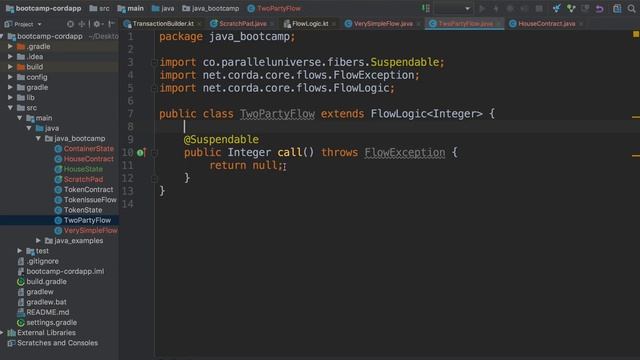Open the run configuration dropdown
640x360 pixels.
pyautogui.click(x=453, y=9)
